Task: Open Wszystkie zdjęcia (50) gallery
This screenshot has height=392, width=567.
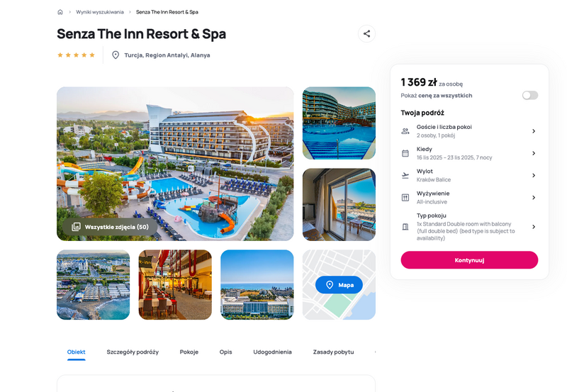Action: (x=110, y=227)
